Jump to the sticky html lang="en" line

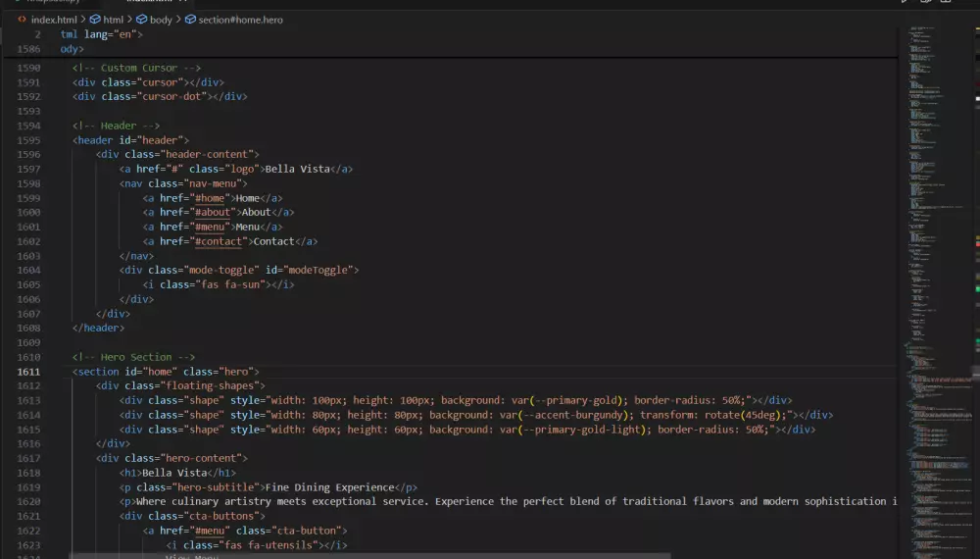tap(101, 34)
